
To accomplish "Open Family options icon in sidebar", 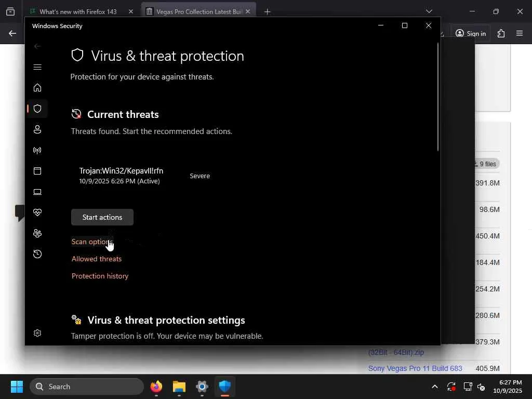I will coord(37,233).
